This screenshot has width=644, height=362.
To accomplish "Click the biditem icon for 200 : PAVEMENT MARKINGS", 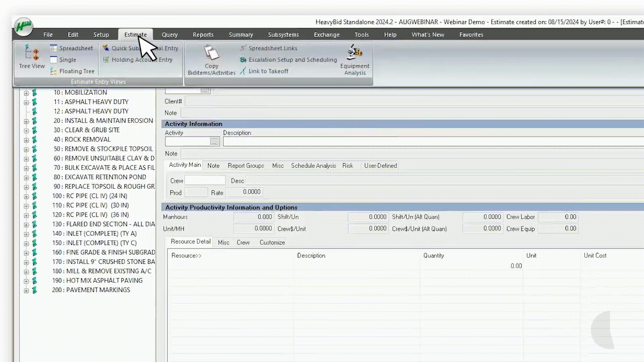I will 34,290.
